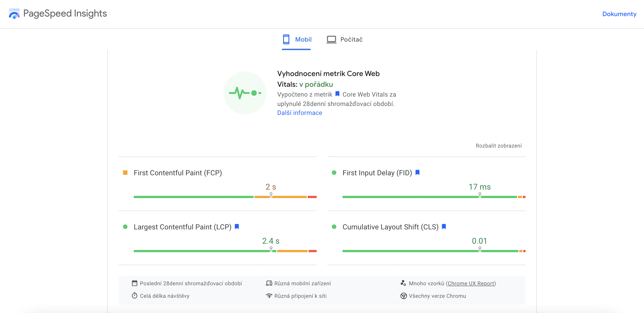The width and height of the screenshot is (644, 313).
Task: Expand view with Rozbalit zobrazení
Action: pyautogui.click(x=498, y=146)
